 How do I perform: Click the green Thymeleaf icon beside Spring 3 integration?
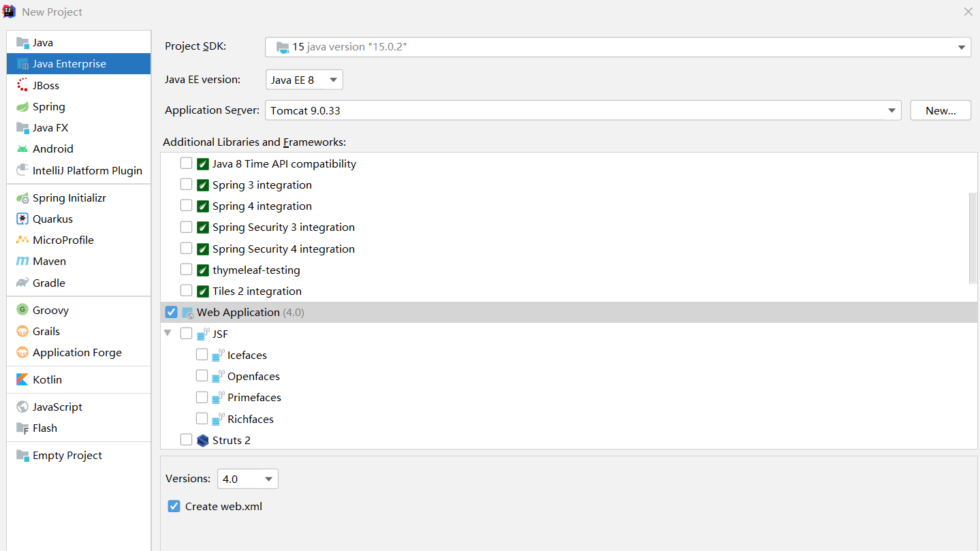click(203, 185)
